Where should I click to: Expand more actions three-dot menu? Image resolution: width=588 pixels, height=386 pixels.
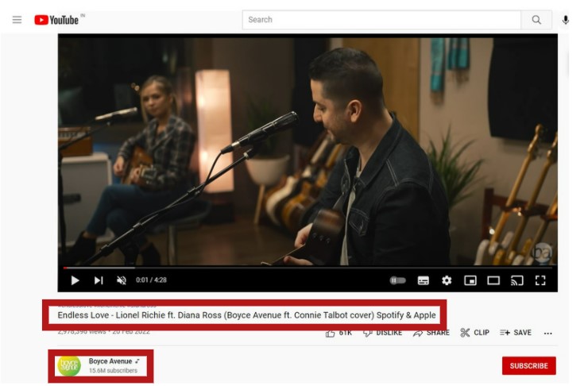(x=547, y=333)
